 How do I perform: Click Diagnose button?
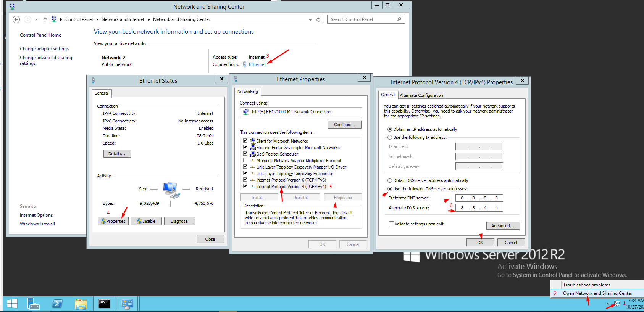(x=179, y=221)
